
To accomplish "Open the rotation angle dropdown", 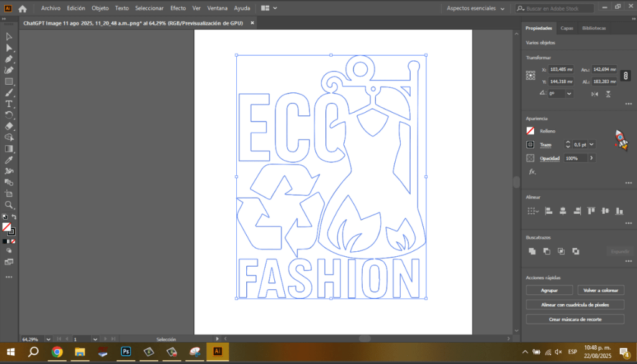I will [568, 93].
